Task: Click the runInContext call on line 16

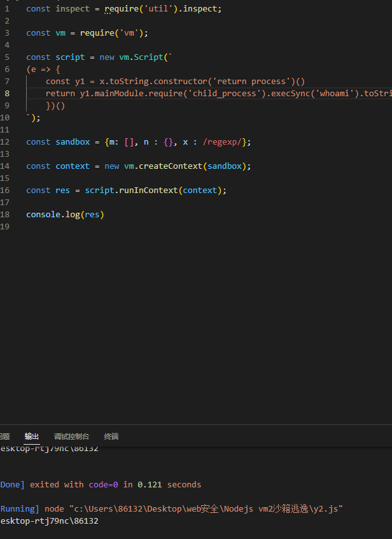Action: [148, 190]
